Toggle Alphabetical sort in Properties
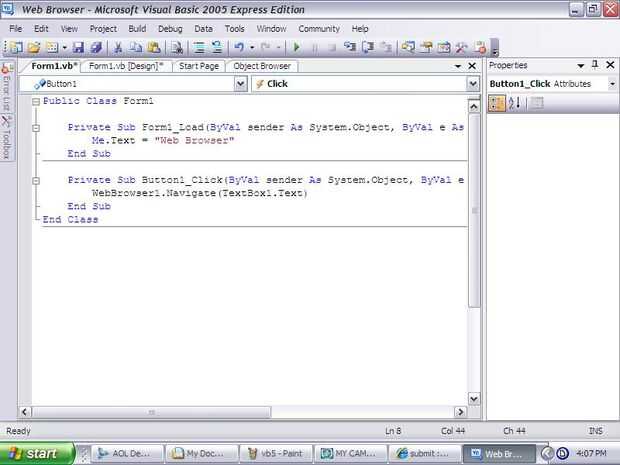Viewport: 620px width, 465px height. (514, 104)
